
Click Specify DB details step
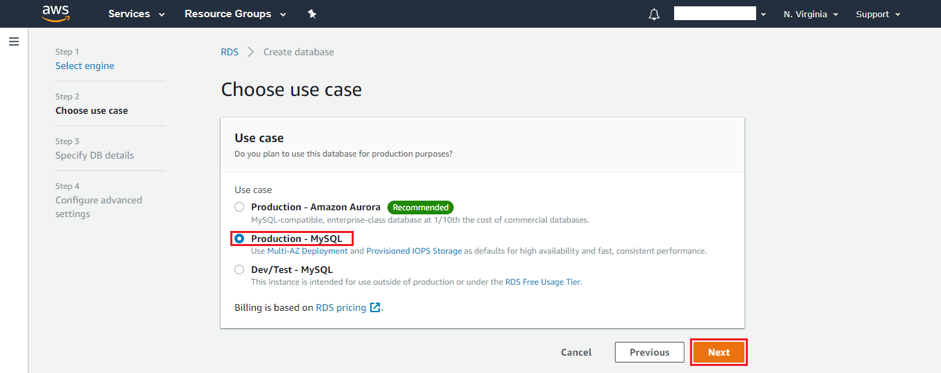click(95, 155)
